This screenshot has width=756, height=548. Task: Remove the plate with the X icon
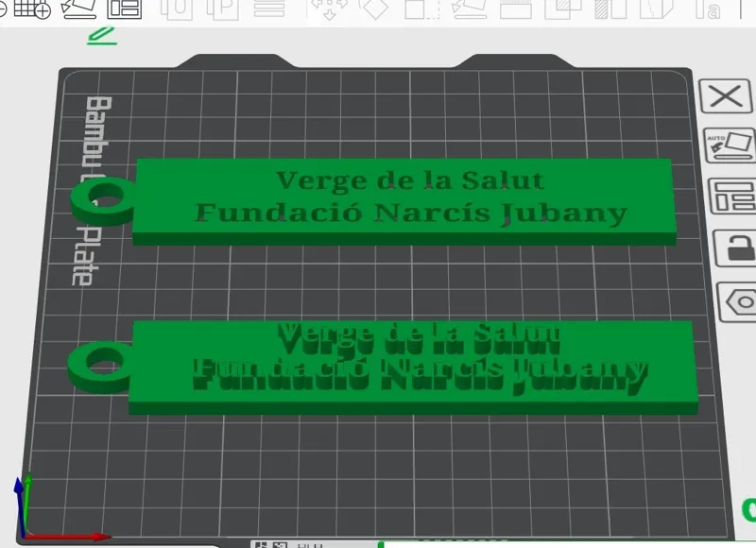click(x=726, y=96)
